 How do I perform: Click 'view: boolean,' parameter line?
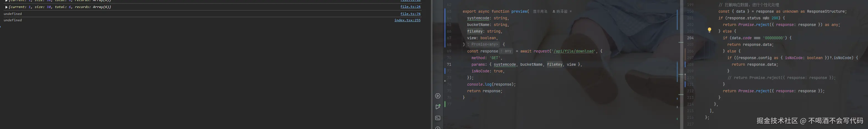[x=482, y=38]
